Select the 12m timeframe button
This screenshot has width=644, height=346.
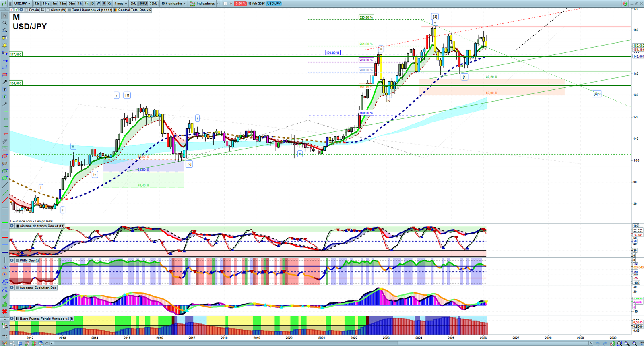[x=63, y=4]
